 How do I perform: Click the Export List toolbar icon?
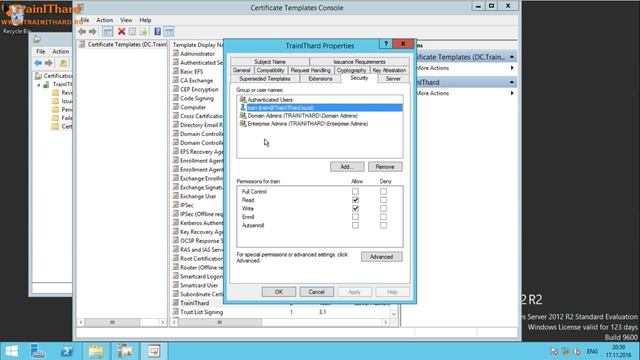point(143,31)
